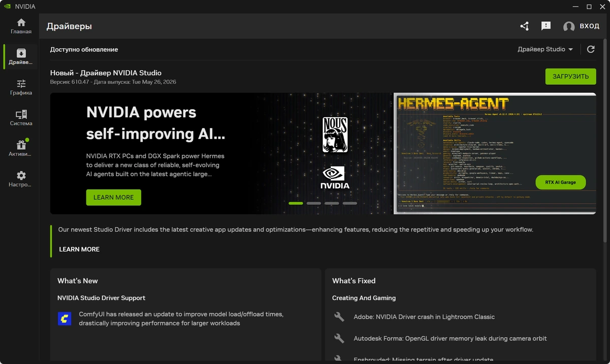Click 'Autodesk Forma: OpenGL driver memory leak' text
The width and height of the screenshot is (610, 364).
450,338
